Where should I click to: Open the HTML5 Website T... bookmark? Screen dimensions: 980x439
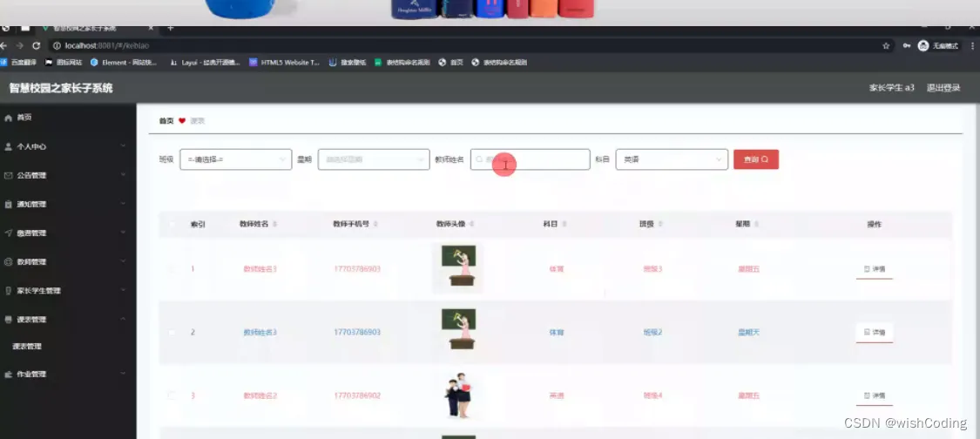coord(284,63)
